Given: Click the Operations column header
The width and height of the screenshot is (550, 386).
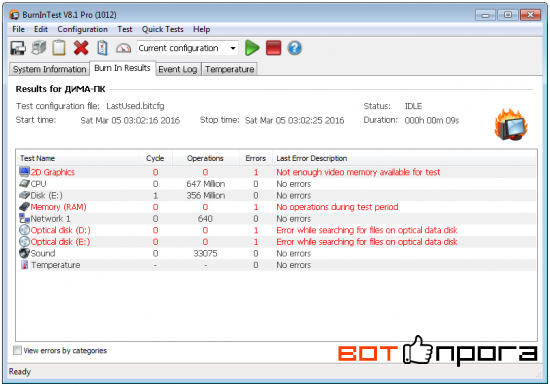Looking at the screenshot, I should point(205,158).
